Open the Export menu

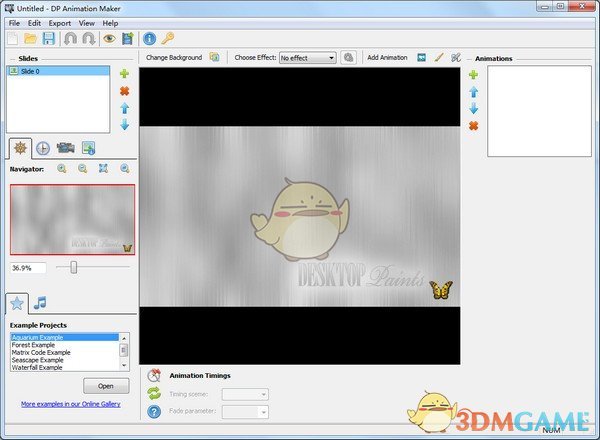pos(59,23)
